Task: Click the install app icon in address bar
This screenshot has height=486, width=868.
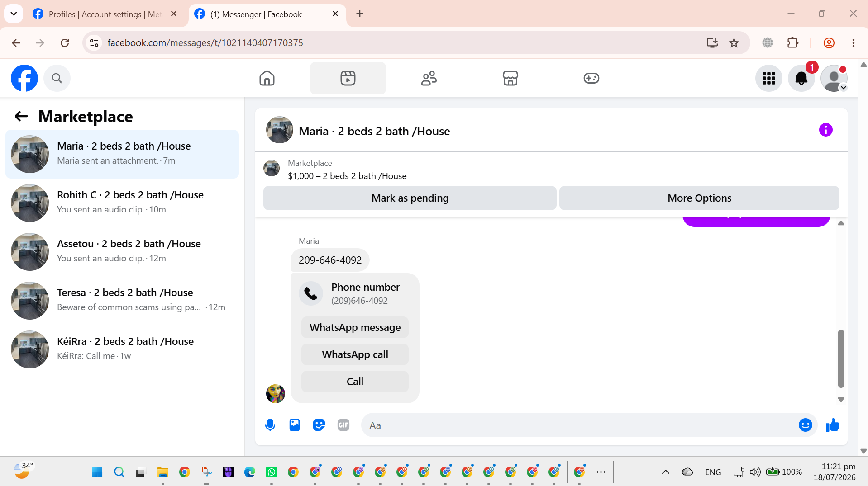Action: pyautogui.click(x=712, y=43)
